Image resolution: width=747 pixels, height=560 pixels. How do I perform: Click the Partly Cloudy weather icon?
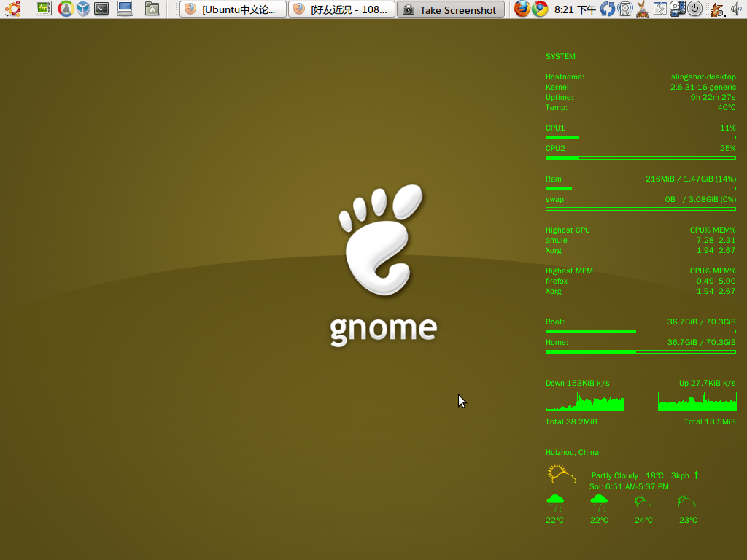click(x=562, y=474)
